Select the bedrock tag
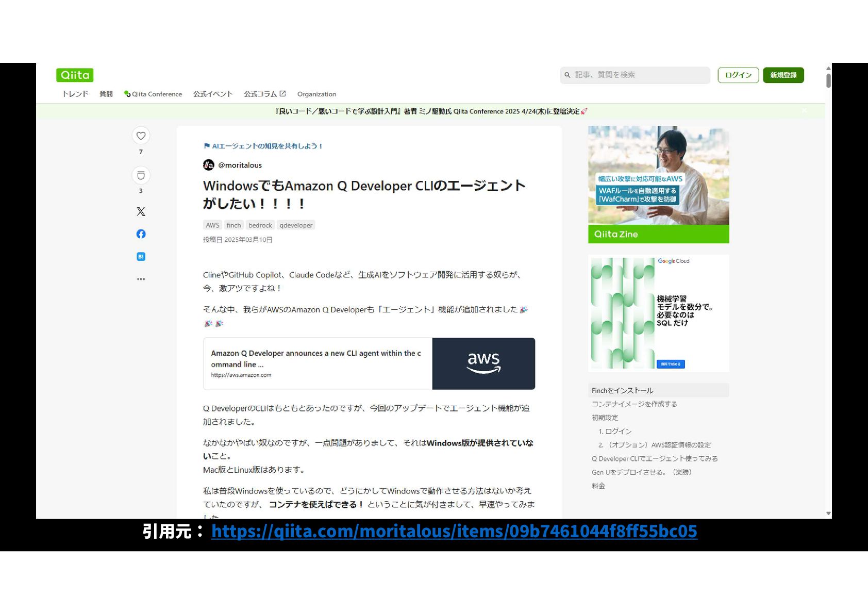The image size is (868, 614). click(x=260, y=225)
